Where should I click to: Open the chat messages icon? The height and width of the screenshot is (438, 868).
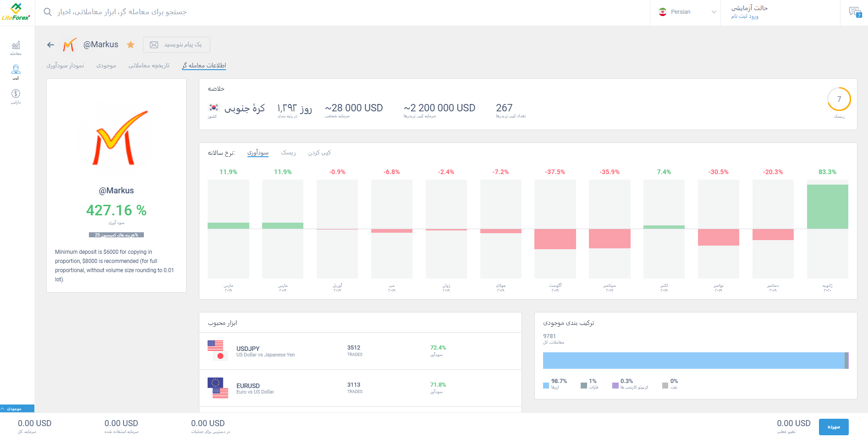(855, 12)
